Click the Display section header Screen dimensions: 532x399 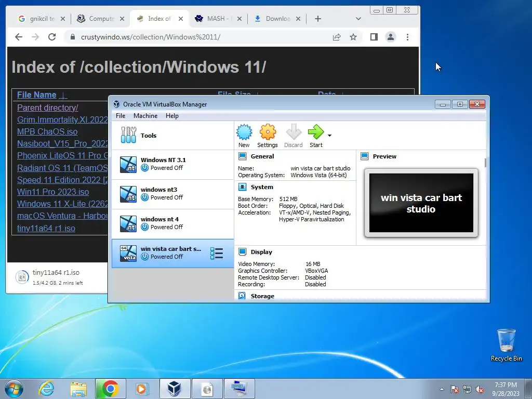coord(261,252)
